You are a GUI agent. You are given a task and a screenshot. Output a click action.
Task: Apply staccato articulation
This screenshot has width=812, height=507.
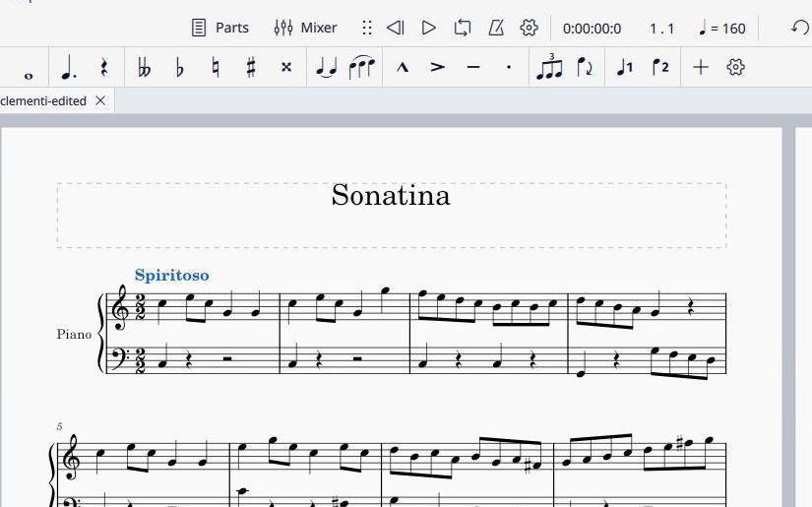pyautogui.click(x=509, y=67)
